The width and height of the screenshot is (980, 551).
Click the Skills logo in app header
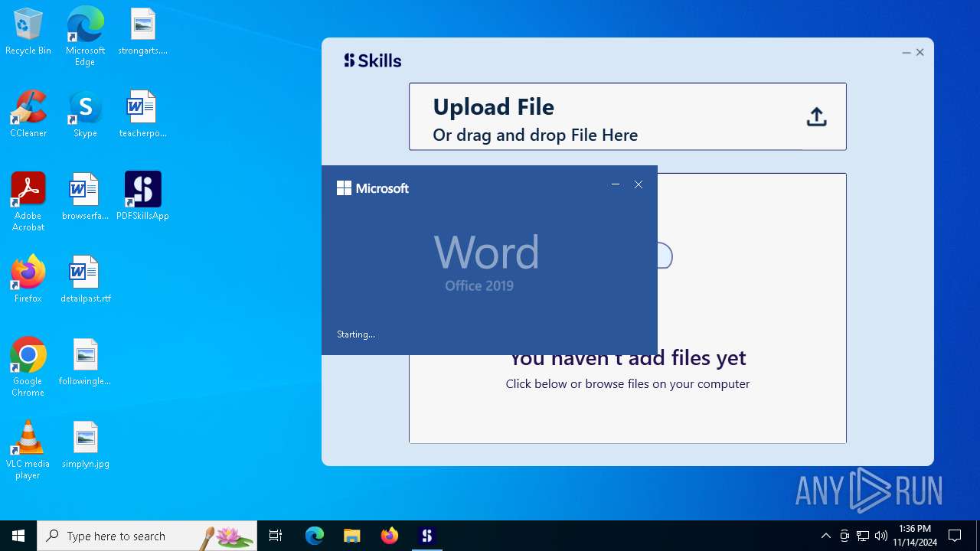click(x=372, y=60)
